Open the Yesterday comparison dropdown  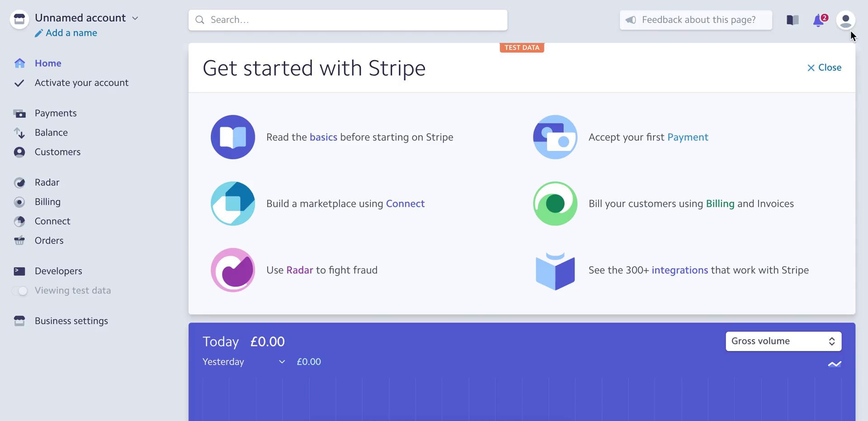244,362
